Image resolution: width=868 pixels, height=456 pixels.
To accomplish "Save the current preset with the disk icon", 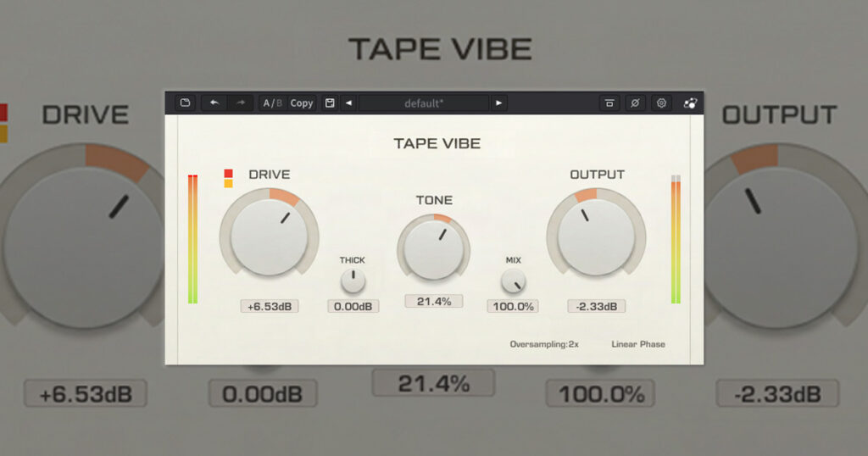I will click(x=330, y=103).
